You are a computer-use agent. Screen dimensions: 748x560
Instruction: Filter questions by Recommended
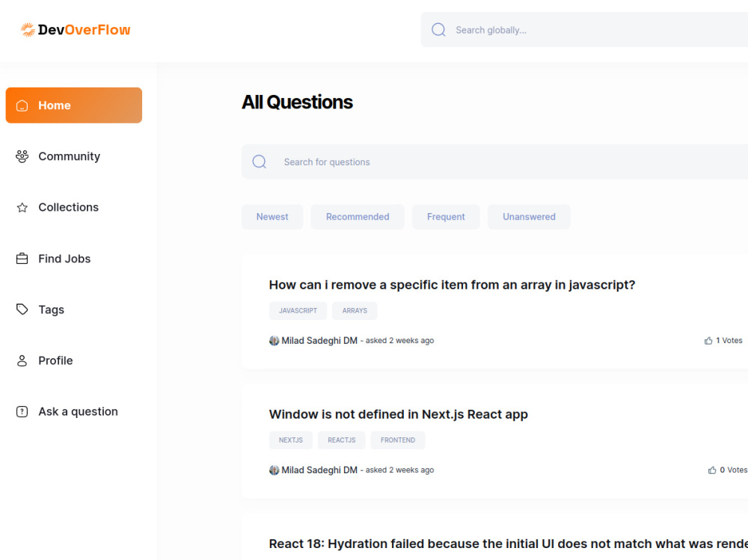point(358,217)
